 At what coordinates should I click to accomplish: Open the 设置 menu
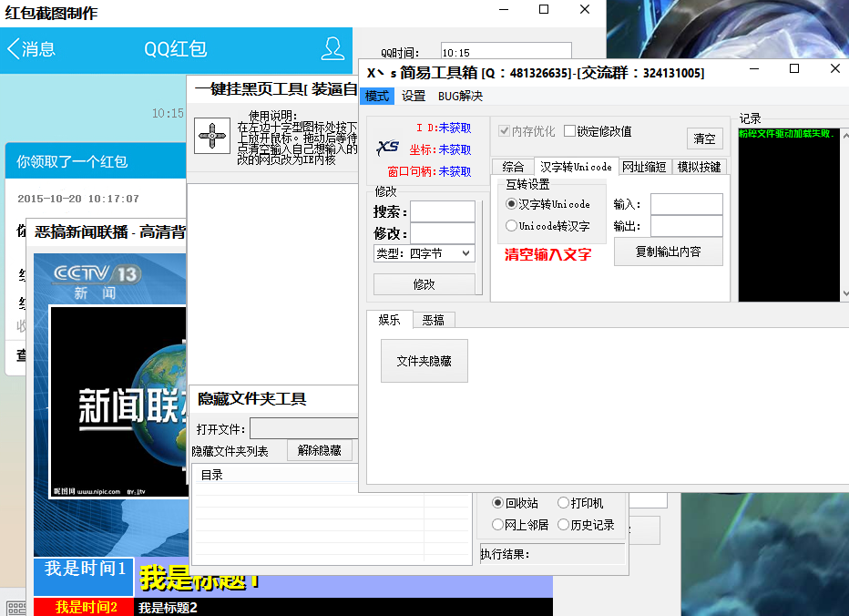414,96
